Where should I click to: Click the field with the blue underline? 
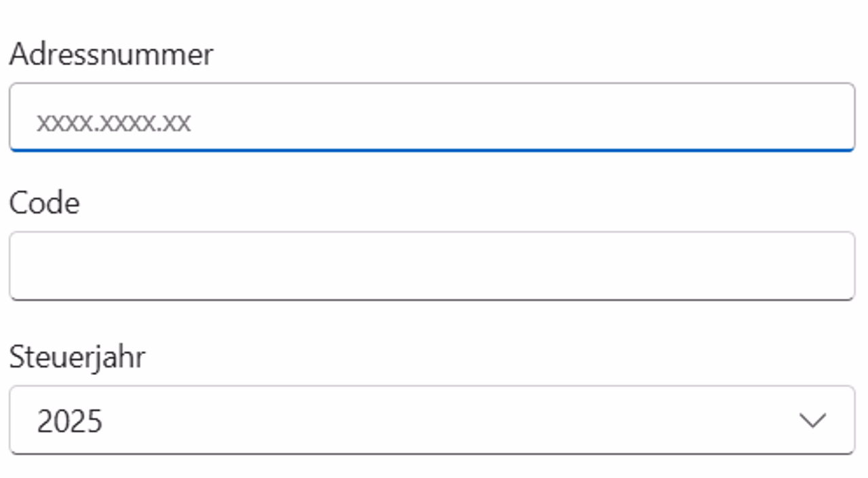pos(431,117)
